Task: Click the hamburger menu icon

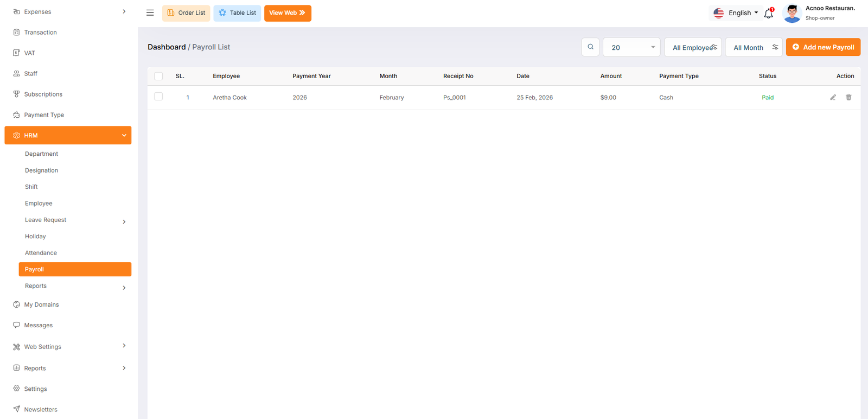Action: (150, 13)
